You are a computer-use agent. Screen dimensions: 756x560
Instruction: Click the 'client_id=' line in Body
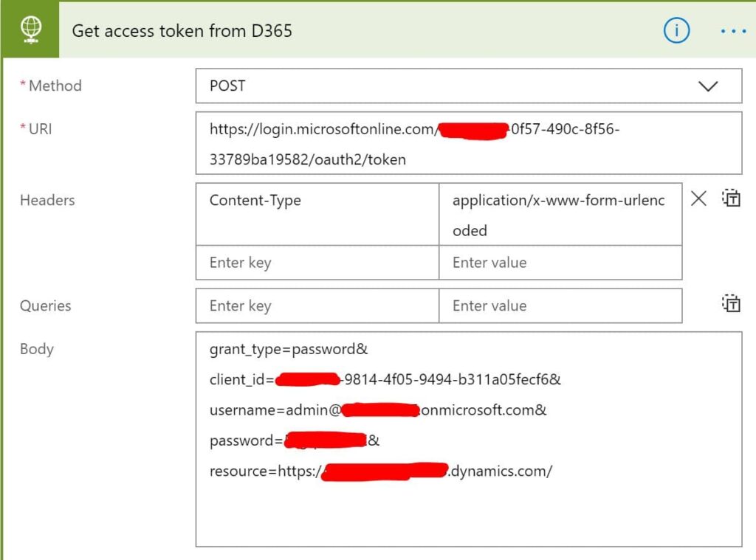click(385, 380)
